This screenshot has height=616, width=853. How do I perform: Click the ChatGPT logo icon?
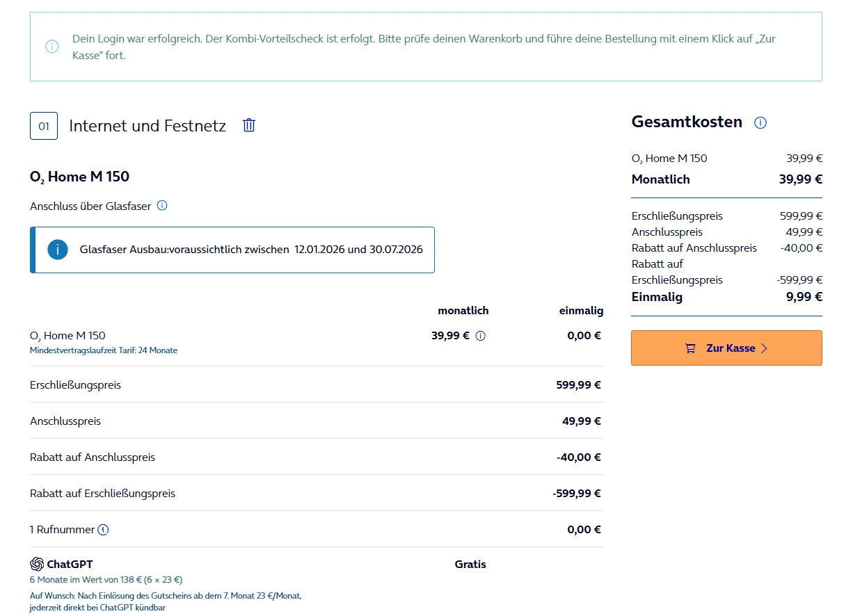click(37, 564)
